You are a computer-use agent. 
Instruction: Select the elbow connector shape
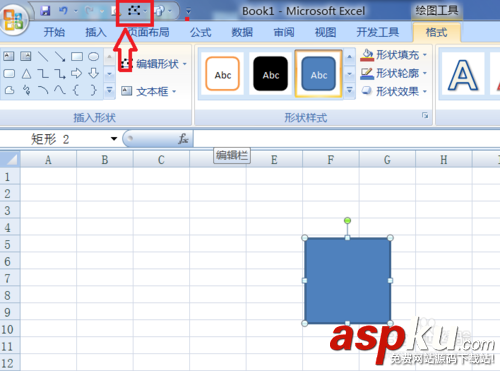pos(43,73)
